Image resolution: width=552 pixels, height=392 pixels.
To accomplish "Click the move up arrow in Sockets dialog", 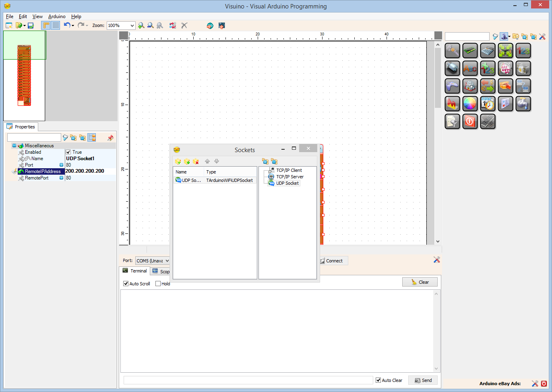I will [207, 161].
